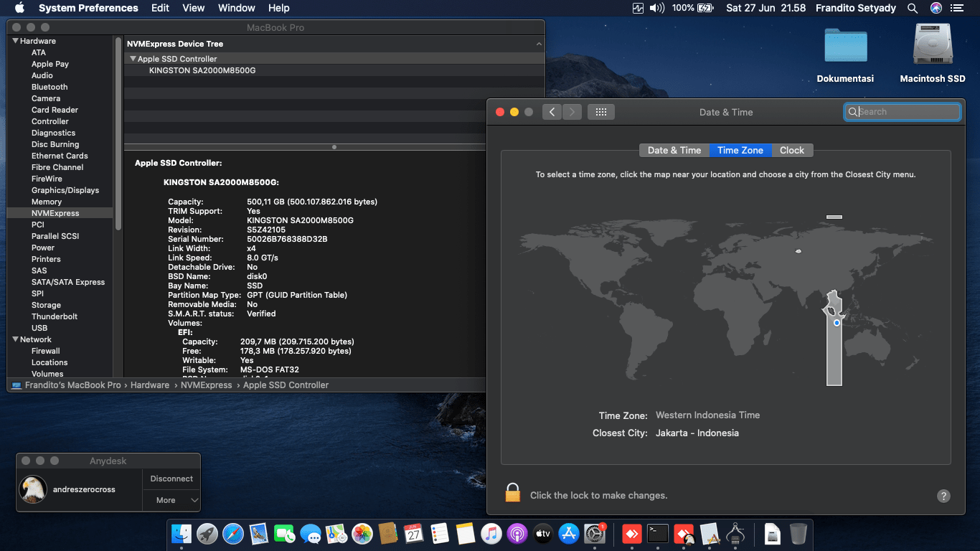Open Finder from the Dock

click(182, 534)
